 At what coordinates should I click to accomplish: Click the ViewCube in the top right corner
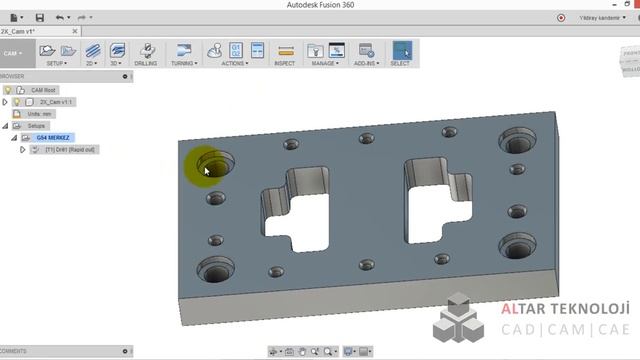point(630,61)
